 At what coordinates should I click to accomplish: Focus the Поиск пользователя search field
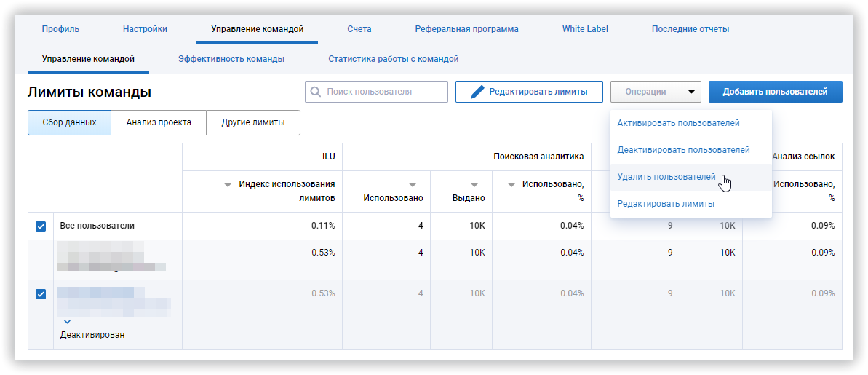[376, 92]
